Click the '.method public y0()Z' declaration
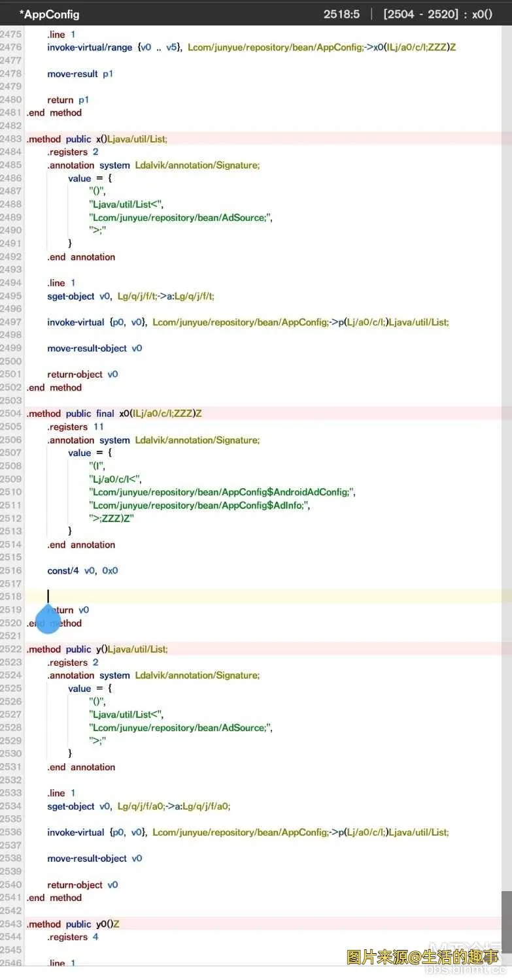512x980 pixels. 73,924
